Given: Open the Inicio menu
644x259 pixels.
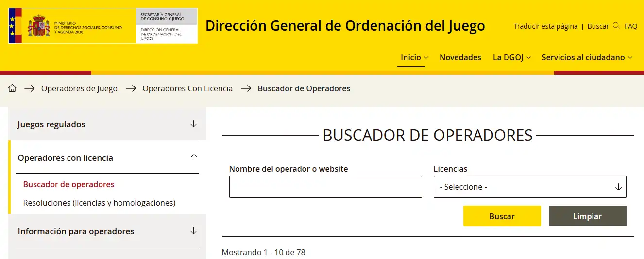Looking at the screenshot, I should [x=414, y=57].
